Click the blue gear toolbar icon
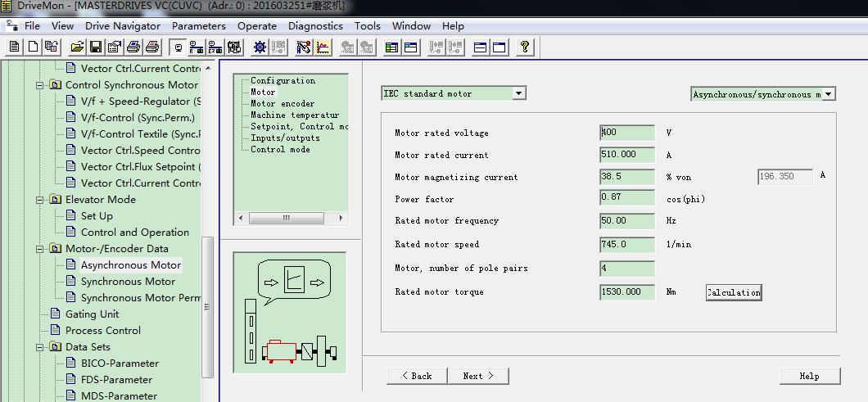868x402 pixels. click(x=260, y=47)
